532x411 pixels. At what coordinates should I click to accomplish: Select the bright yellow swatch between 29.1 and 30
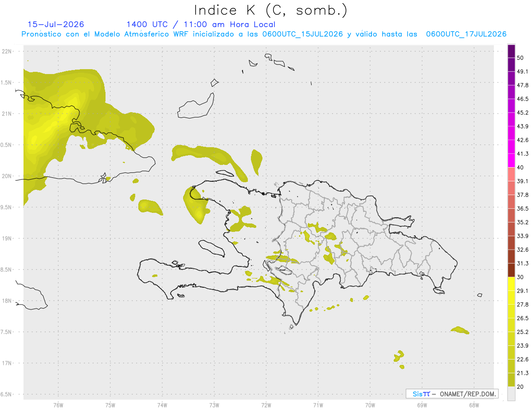(x=512, y=284)
